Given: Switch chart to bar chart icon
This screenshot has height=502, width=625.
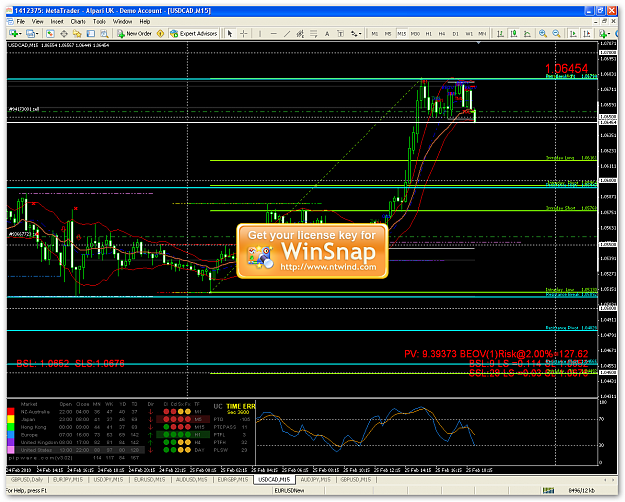Looking at the screenshot, I should 500,34.
